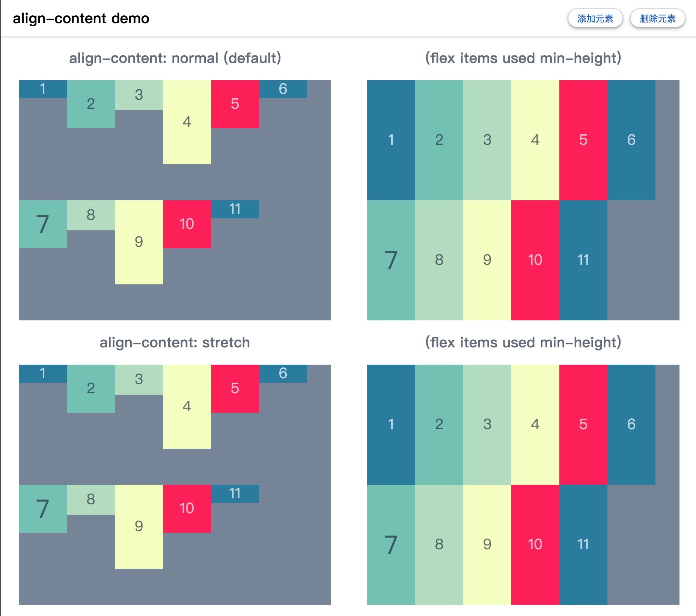The width and height of the screenshot is (696, 616).
Task: Click blue block 11 in stretch demo
Action: 235,494
